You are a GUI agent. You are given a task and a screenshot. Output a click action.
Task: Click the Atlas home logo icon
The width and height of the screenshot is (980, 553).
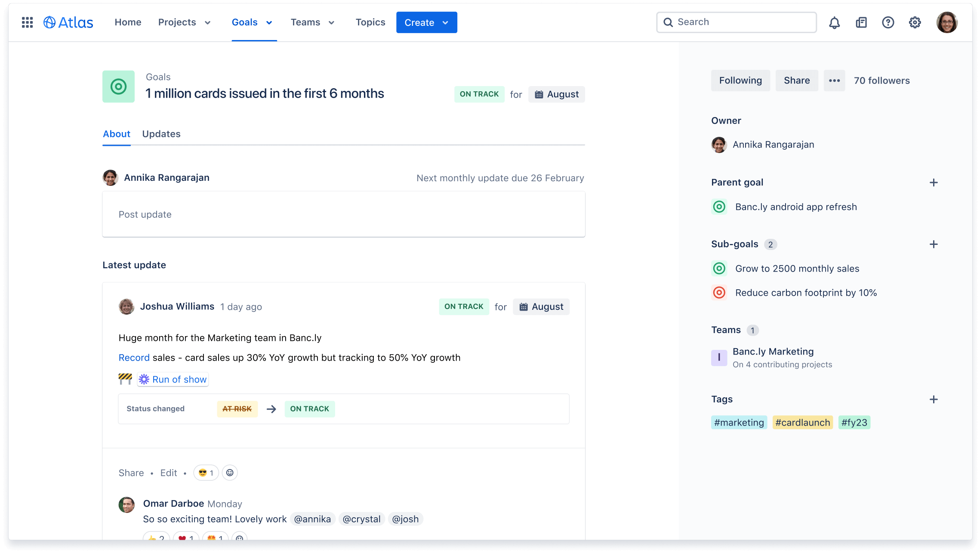tap(50, 22)
